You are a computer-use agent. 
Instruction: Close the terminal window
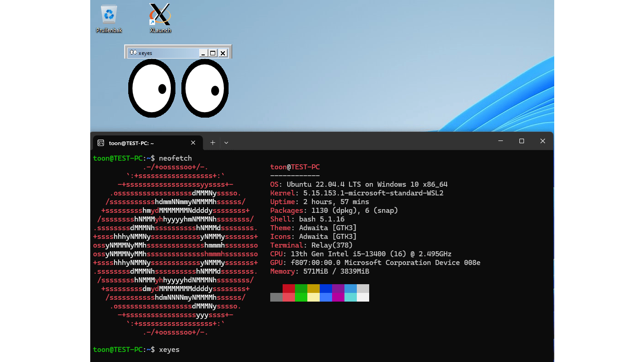tap(543, 141)
